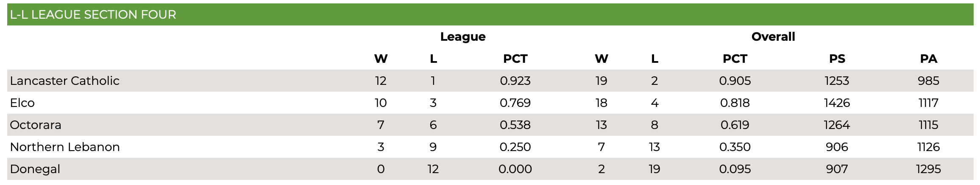Select Elco's 1426 points scored value
Viewport: 980px width, 185px height.
click(x=837, y=103)
